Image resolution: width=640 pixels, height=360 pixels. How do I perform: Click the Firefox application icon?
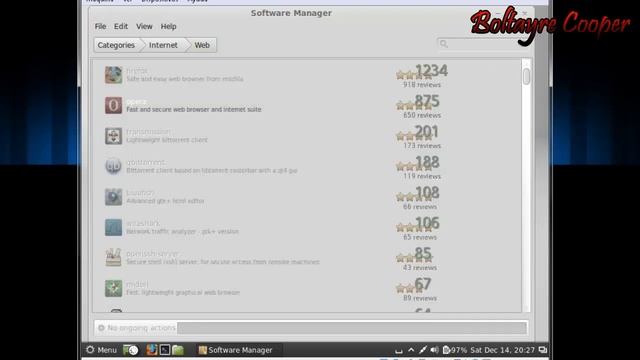[x=113, y=75]
